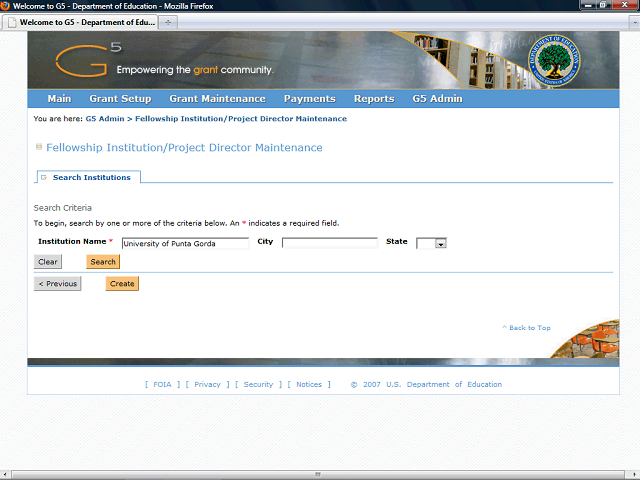The image size is (640, 480).
Task: Click the Create button
Action: click(122, 284)
